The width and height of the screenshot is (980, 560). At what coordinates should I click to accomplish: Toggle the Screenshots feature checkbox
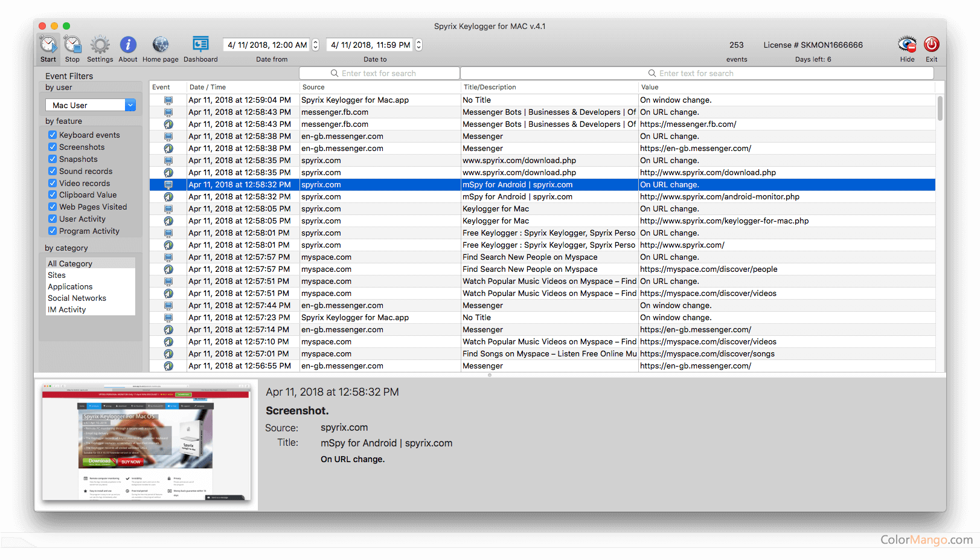53,147
